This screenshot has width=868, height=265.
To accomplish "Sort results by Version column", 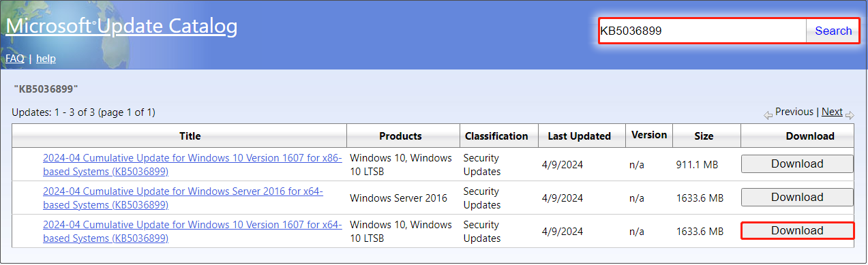I will 649,135.
